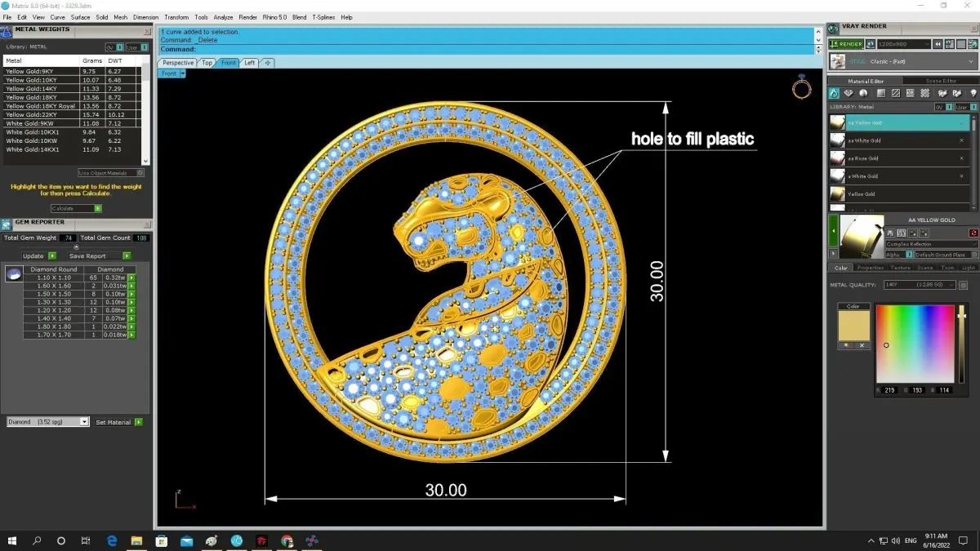Screen dimensions: 980x551
Task: Click the diamond gem thumbnail
Action: 12,273
